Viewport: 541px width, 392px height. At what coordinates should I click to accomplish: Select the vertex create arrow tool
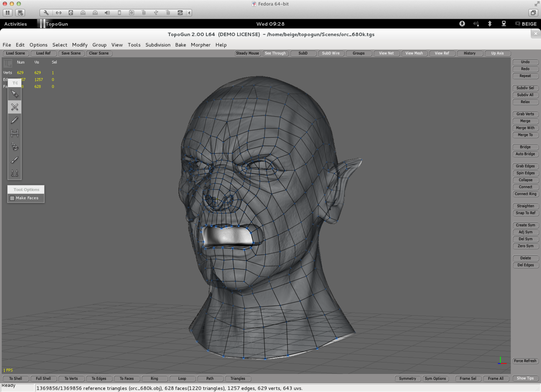pyautogui.click(x=15, y=94)
